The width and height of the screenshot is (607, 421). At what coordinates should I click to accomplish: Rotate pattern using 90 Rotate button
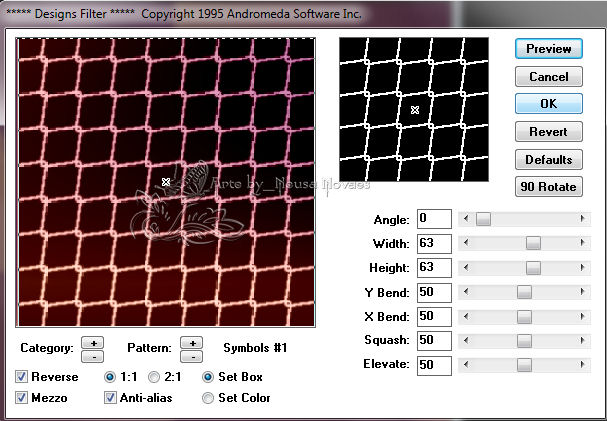(549, 187)
